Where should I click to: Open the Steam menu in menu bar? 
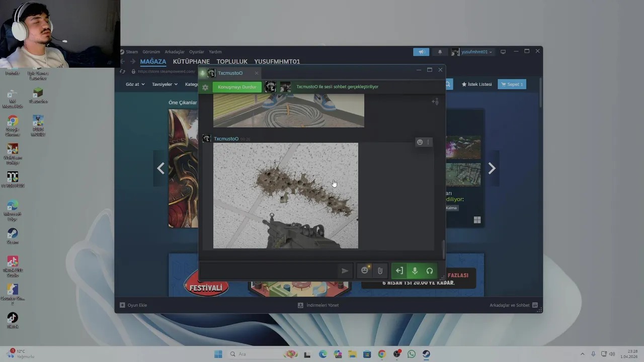tap(132, 52)
